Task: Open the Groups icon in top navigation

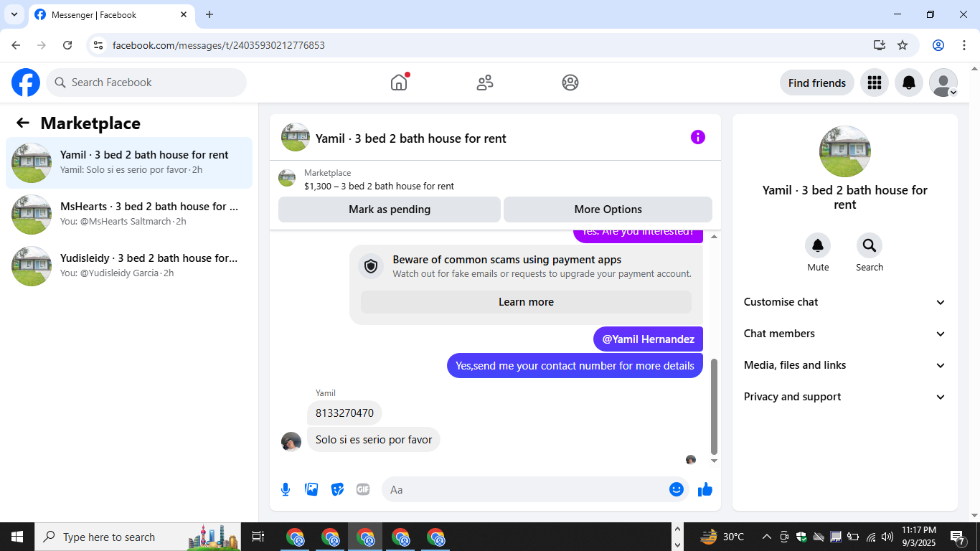Action: 570,83
